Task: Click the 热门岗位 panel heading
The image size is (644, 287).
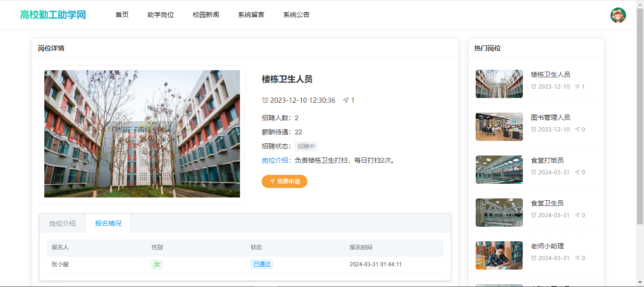Action: (487, 48)
